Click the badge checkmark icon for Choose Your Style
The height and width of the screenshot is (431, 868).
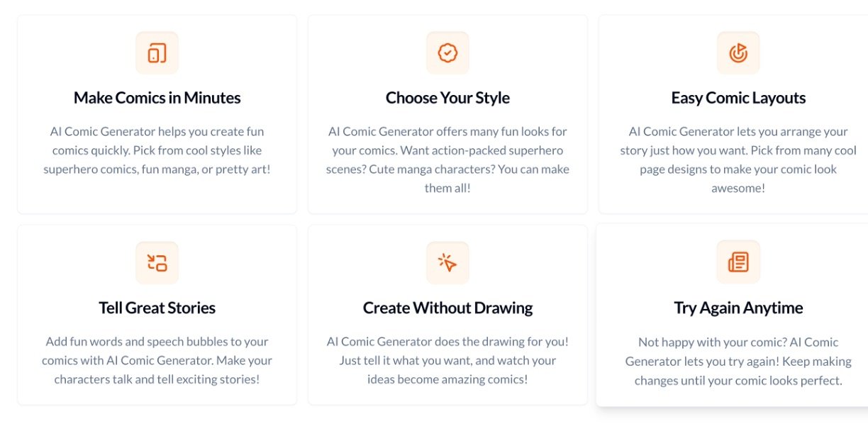point(447,53)
